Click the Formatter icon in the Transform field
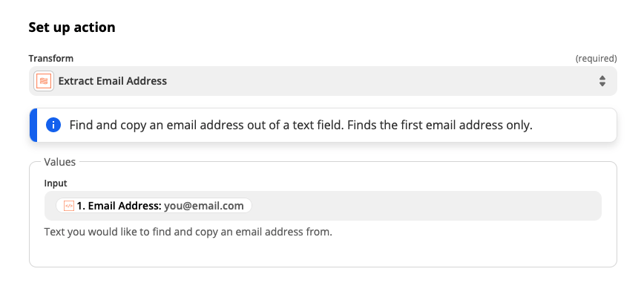Screen dimensions: 644x286 pos(44,81)
